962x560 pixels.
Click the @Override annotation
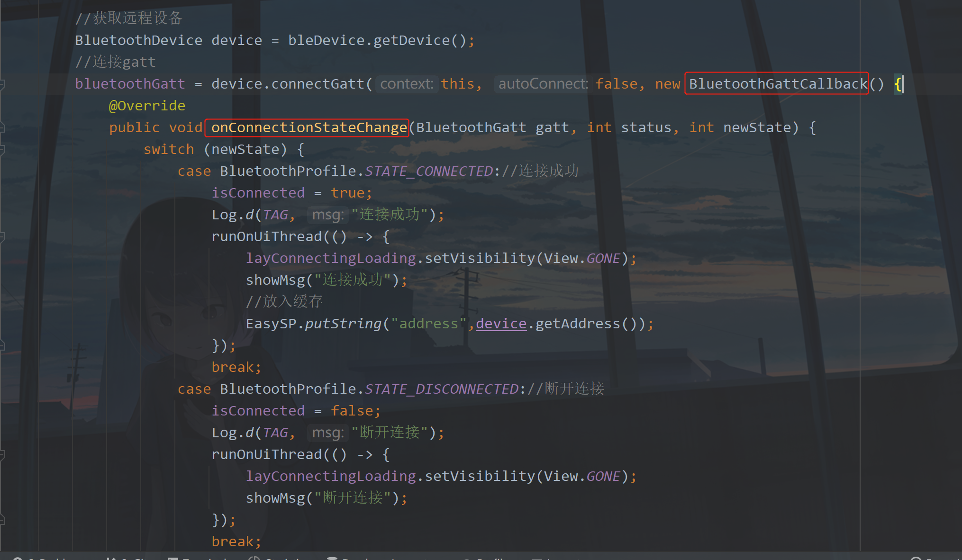pos(147,106)
